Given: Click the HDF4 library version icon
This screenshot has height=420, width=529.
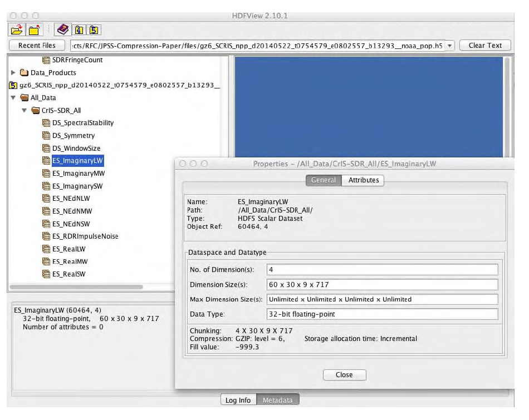Looking at the screenshot, I should [x=79, y=31].
